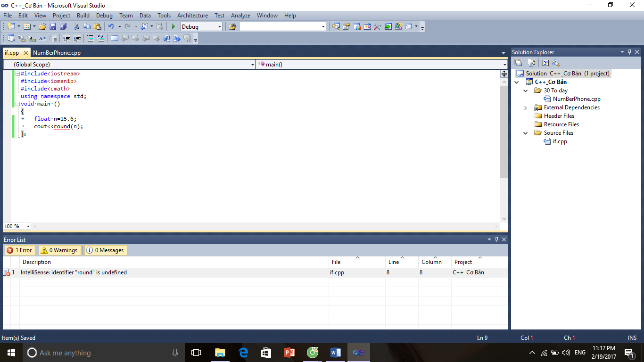Toggle the 0 Messages filter button

coord(106,250)
